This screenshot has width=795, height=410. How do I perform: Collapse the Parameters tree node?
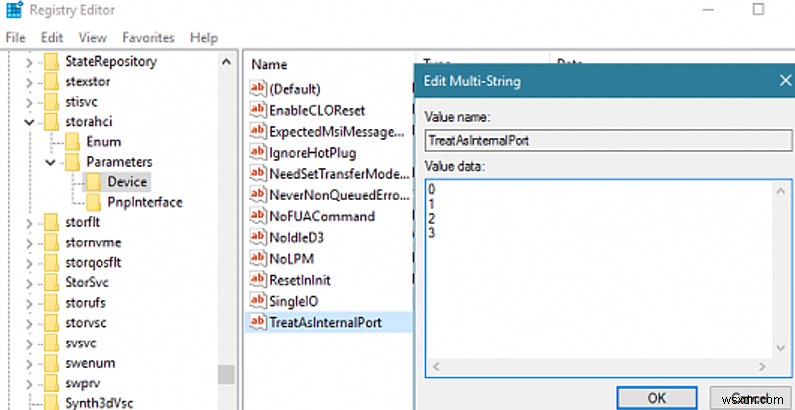point(49,162)
